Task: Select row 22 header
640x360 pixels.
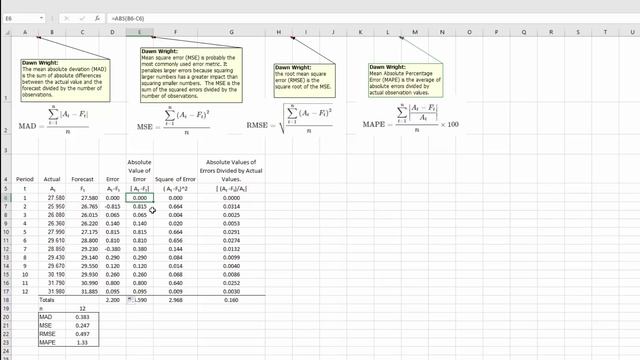Action: [x=6, y=334]
